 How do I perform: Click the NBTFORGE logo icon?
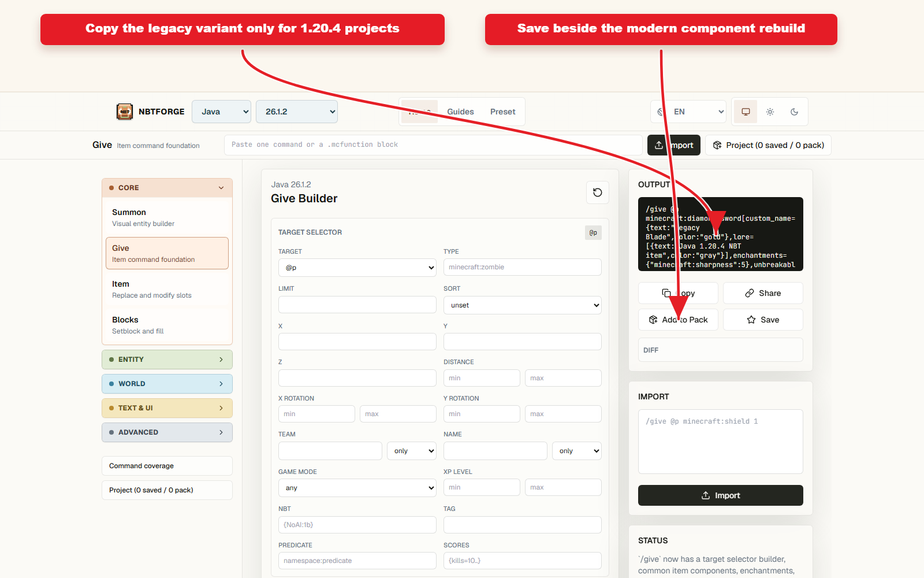(x=125, y=112)
